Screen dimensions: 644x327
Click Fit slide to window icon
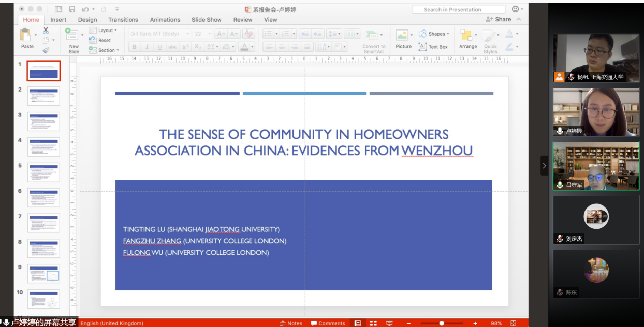(x=513, y=323)
